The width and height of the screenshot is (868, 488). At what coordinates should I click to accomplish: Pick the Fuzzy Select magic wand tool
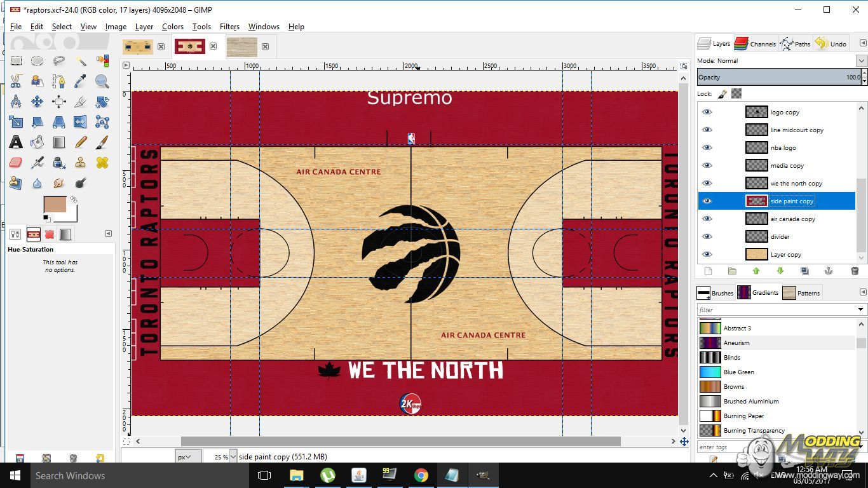click(81, 61)
